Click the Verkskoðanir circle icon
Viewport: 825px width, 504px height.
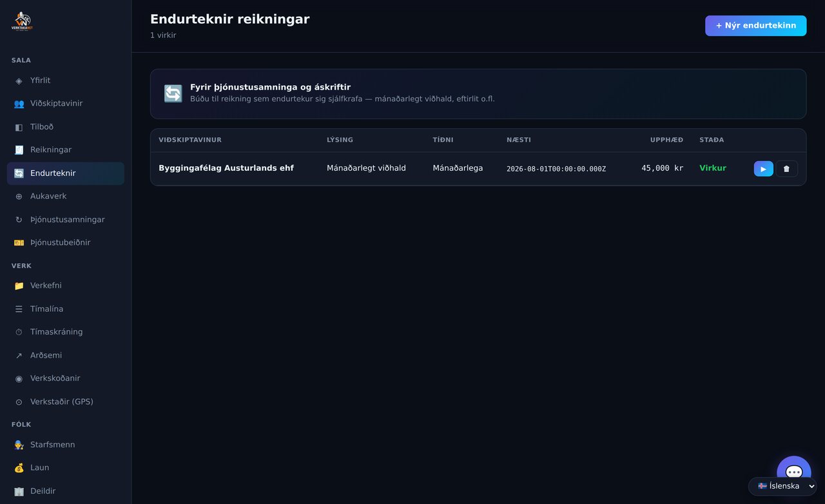19,378
